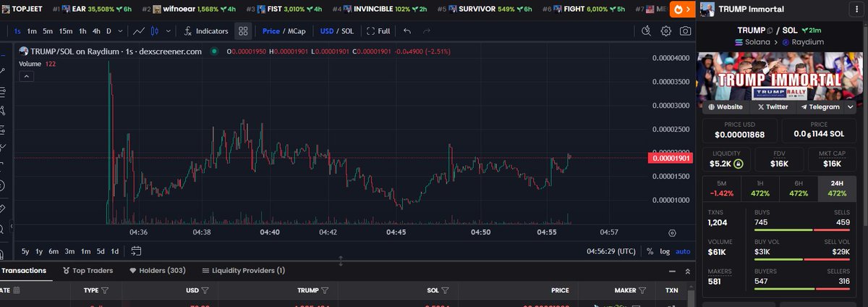Select the candlestick chart style icon
868x307 pixels.
pos(154,31)
